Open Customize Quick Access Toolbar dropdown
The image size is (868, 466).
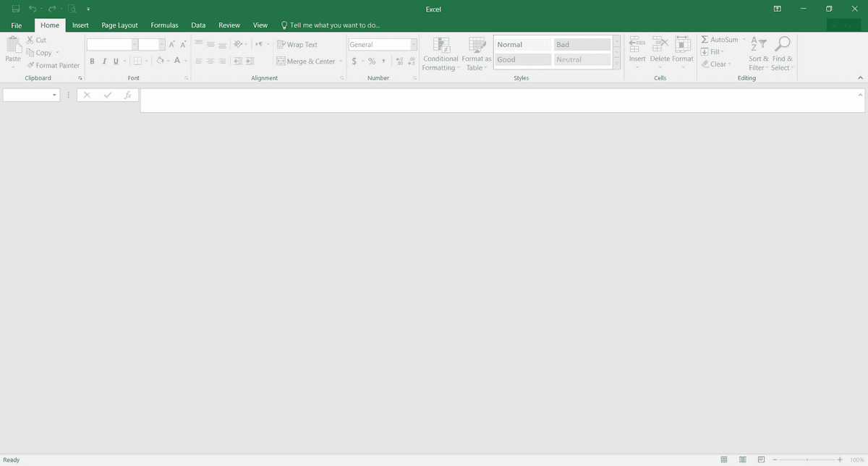[x=88, y=9]
